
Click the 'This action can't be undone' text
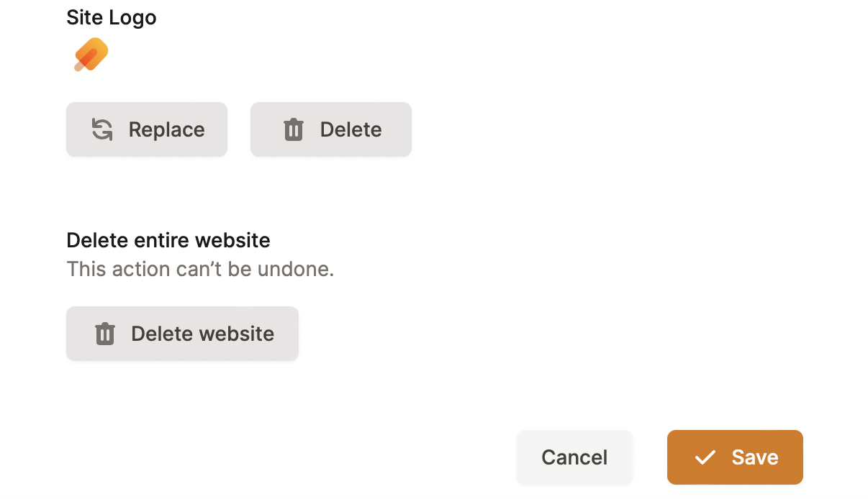click(x=200, y=269)
